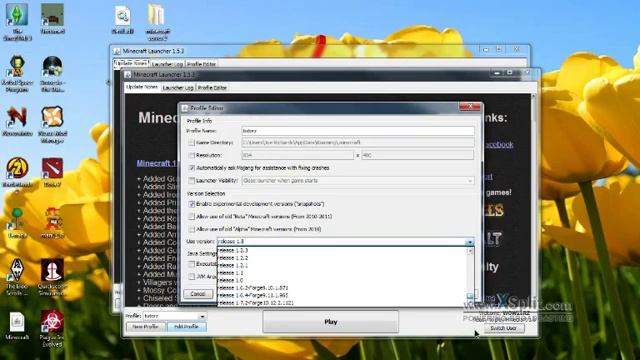This screenshot has width=640, height=360.
Task: Select release 1.6.4-Forge version entry
Action: point(342,295)
